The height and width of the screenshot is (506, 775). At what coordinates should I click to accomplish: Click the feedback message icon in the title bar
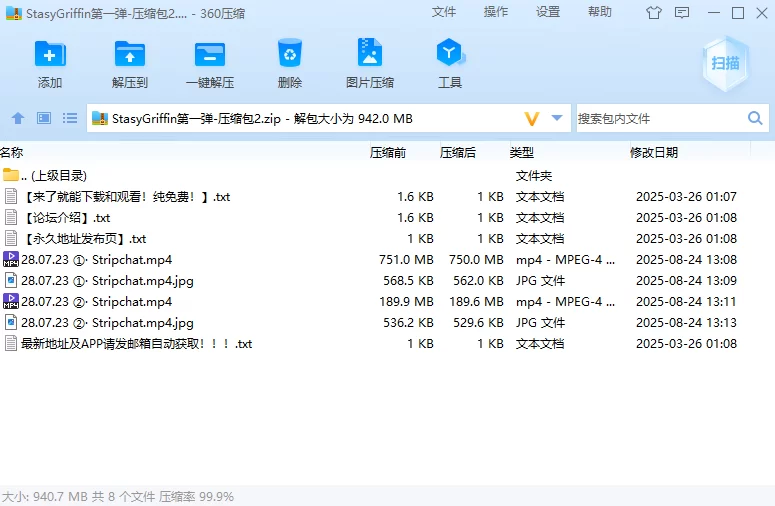tap(682, 13)
